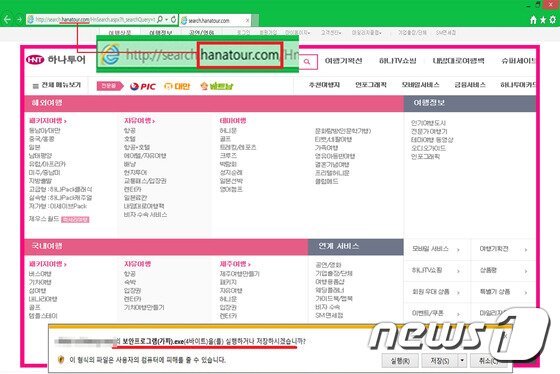Open browser Tools gear icon
The image size is (560, 374).
tap(553, 20)
